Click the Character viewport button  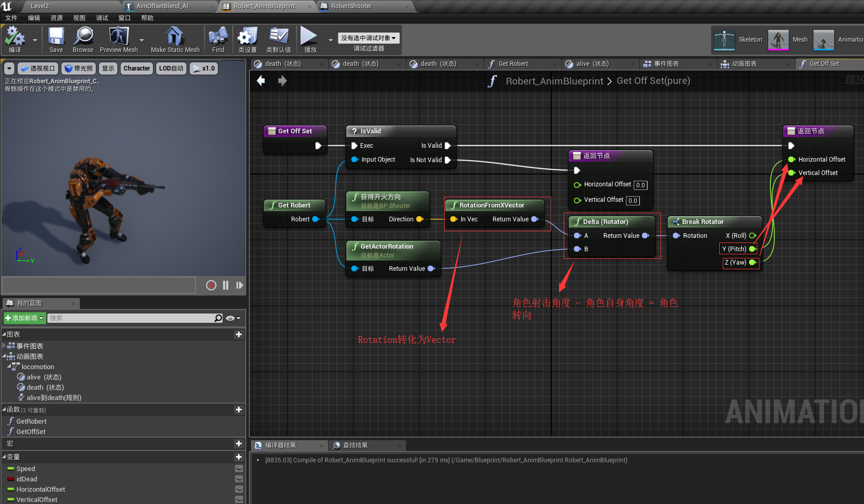click(x=137, y=68)
